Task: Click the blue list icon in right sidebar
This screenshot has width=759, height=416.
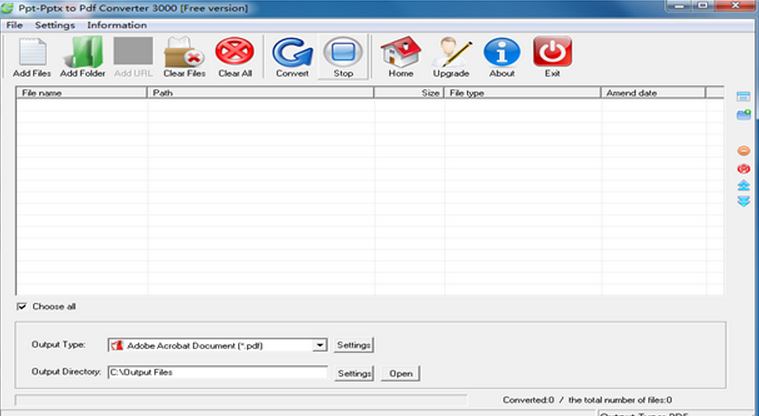Action: coord(744,96)
